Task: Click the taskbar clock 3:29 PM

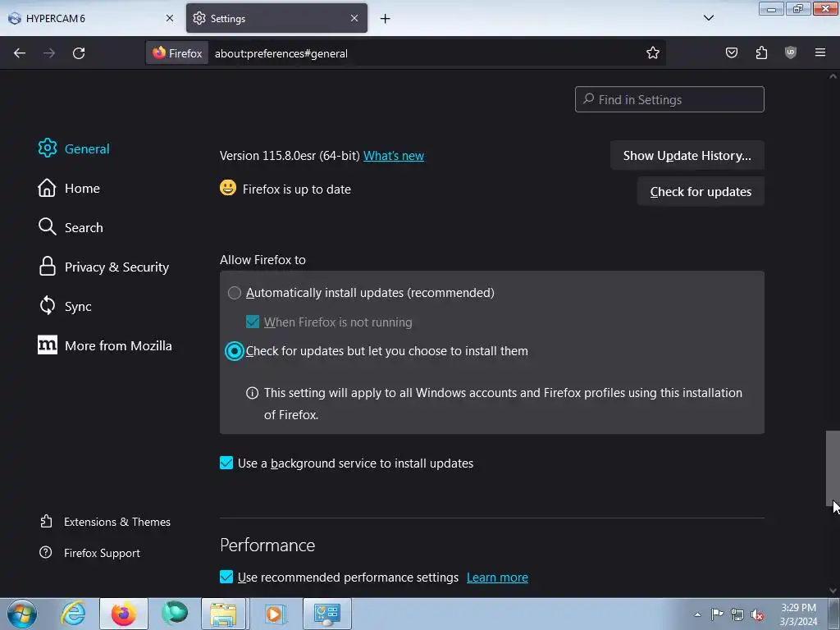Action: (x=798, y=614)
